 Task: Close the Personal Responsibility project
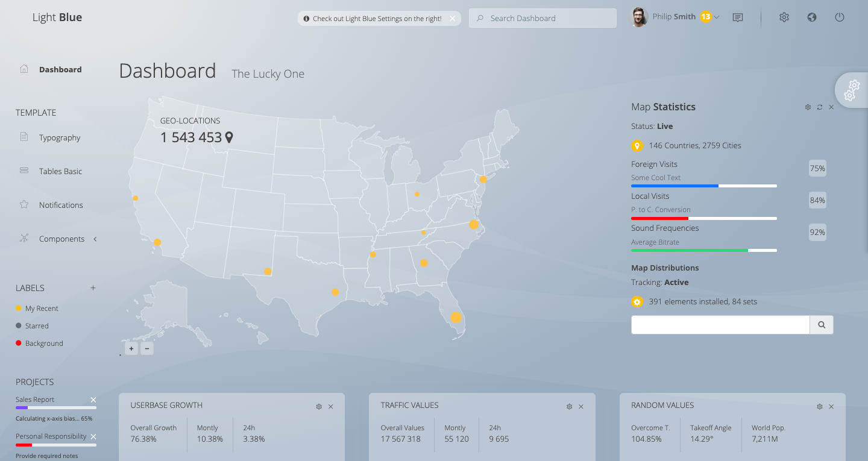pos(93,436)
